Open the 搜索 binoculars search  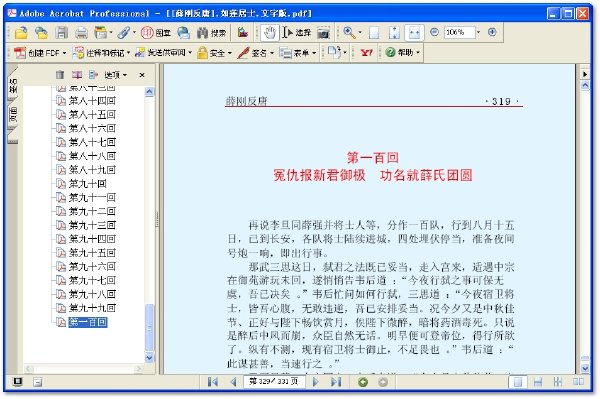click(211, 33)
